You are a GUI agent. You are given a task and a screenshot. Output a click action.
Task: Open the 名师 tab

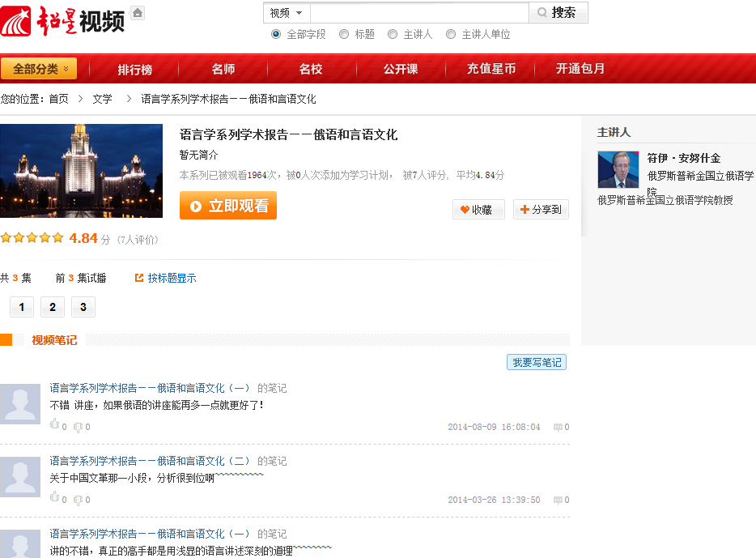pos(223,69)
